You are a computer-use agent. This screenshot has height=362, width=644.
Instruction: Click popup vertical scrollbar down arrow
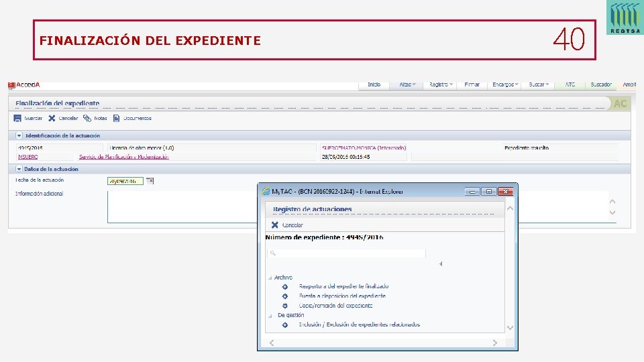coord(510,328)
